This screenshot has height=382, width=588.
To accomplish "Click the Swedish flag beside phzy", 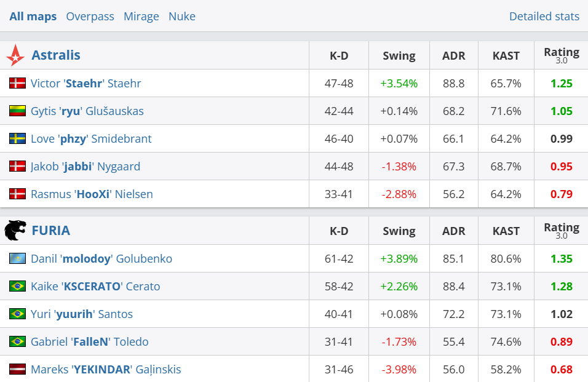I will (x=17, y=138).
